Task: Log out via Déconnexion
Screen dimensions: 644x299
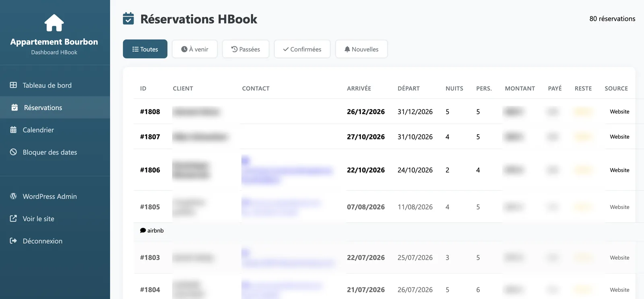Action: click(55, 241)
